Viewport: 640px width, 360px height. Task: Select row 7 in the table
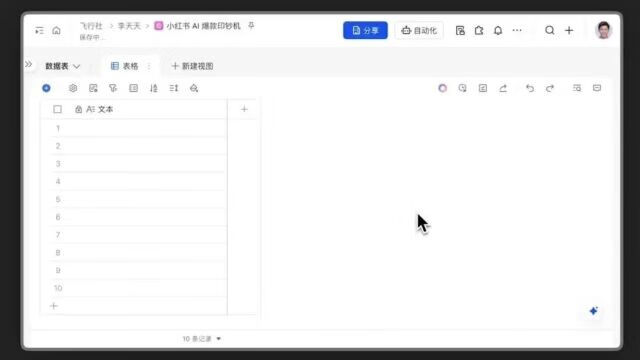point(58,235)
